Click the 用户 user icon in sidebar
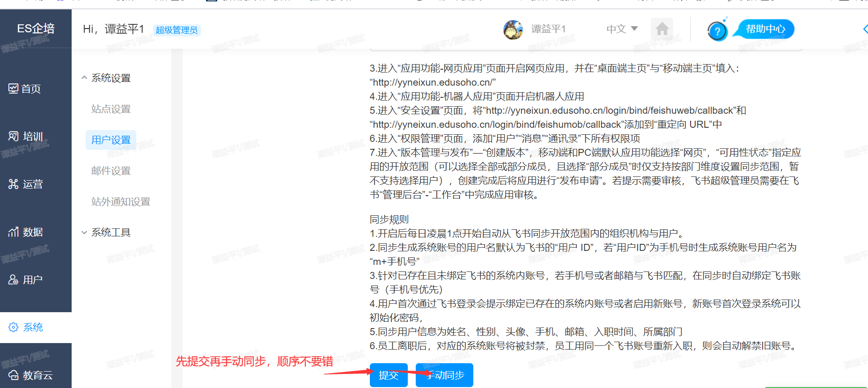Screen dimensions: 868x388 click(14, 279)
